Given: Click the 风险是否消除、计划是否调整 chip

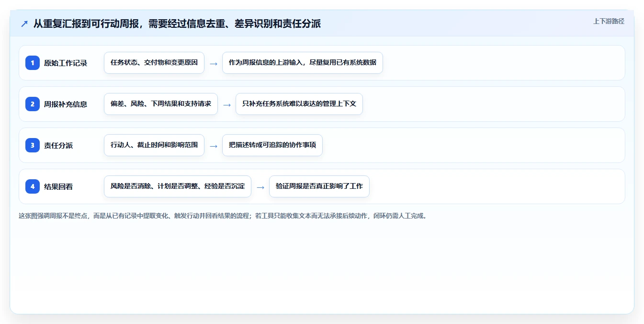Looking at the screenshot, I should (178, 186).
